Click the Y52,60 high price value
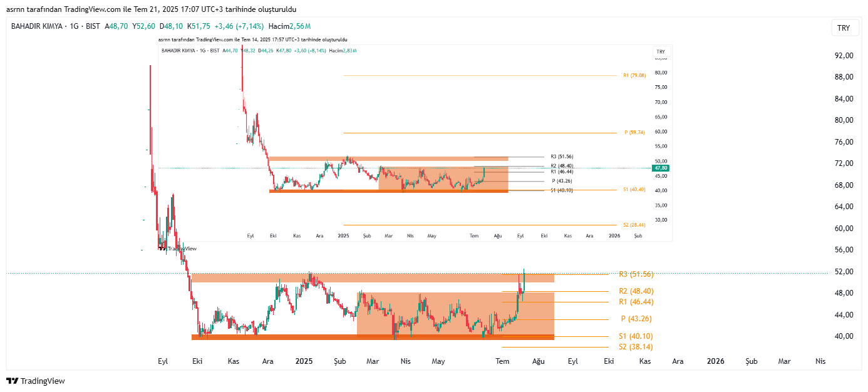Screen dimensions: 868x392 [143, 26]
